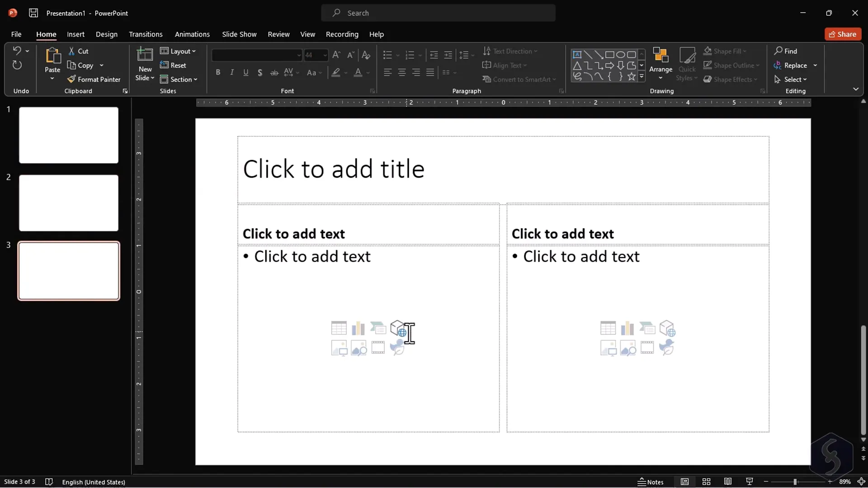Toggle text Shadow
Screen dimensions: 868x488
(x=260, y=72)
